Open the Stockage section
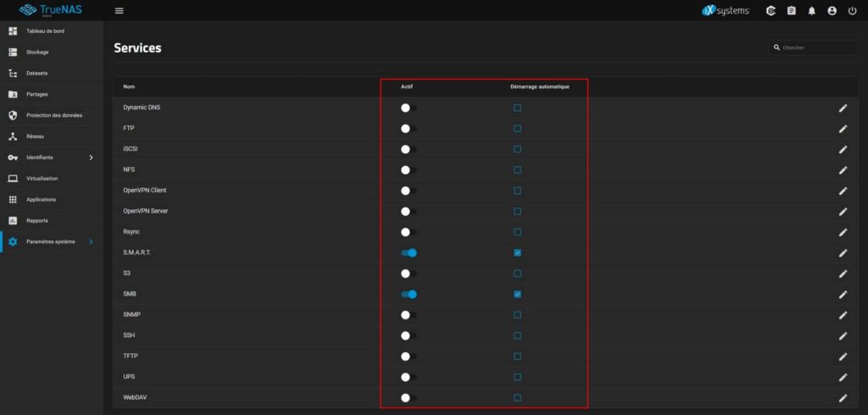Viewport: 868px width, 415px height. click(52, 52)
